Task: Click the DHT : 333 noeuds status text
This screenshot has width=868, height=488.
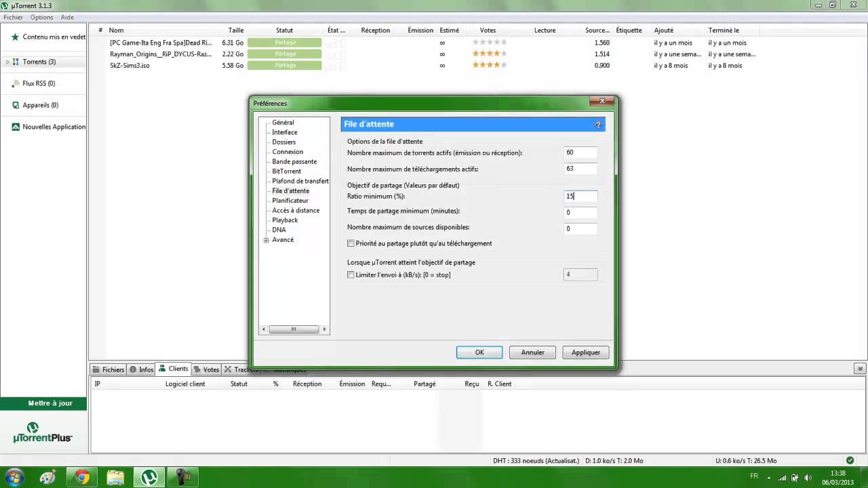Action: (x=536, y=461)
